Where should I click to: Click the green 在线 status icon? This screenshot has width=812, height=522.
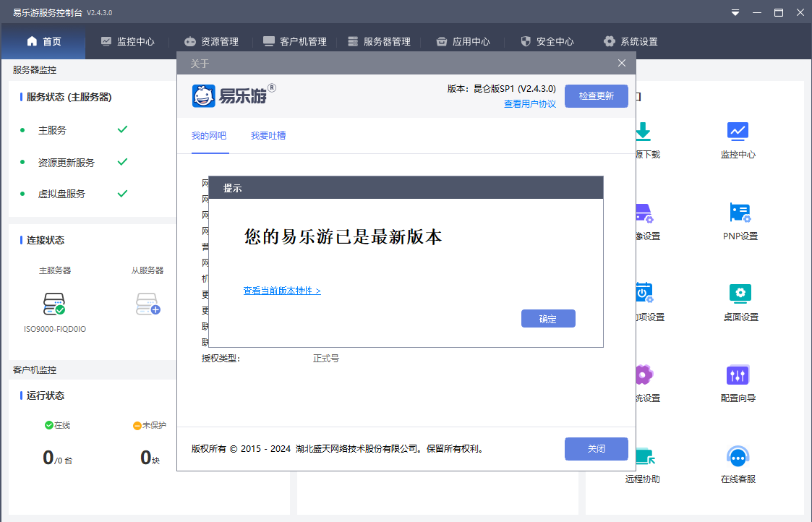[x=49, y=425]
